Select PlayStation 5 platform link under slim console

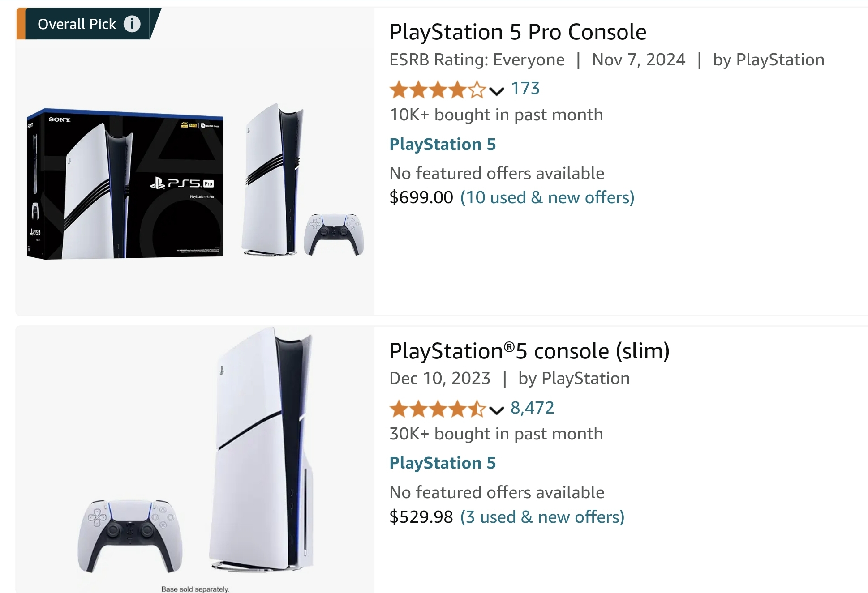pos(442,463)
